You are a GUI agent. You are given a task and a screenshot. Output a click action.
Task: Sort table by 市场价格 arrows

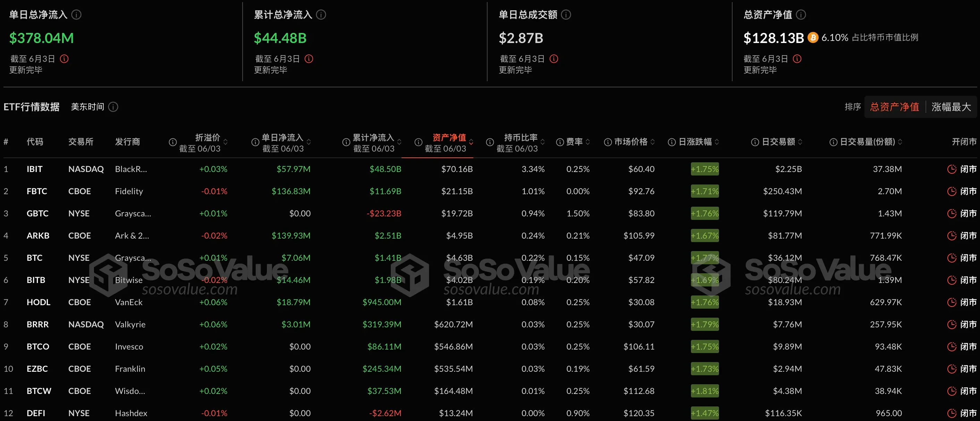[x=653, y=142]
